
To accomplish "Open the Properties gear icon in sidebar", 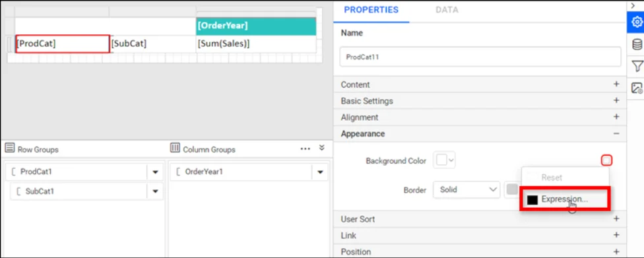I will pyautogui.click(x=637, y=22).
